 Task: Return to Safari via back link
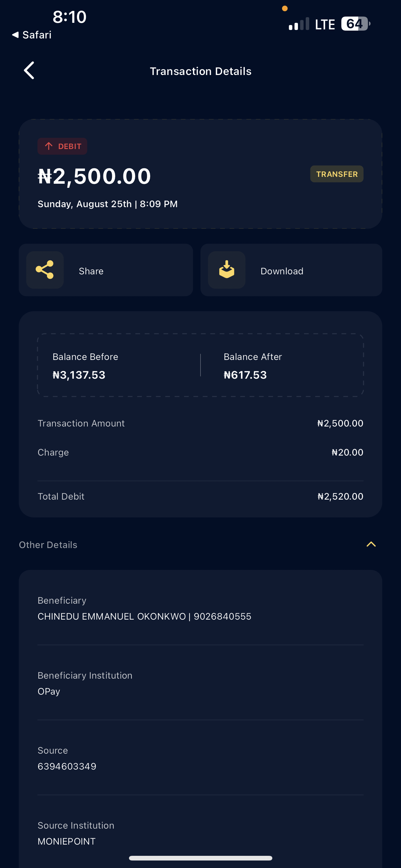click(32, 35)
